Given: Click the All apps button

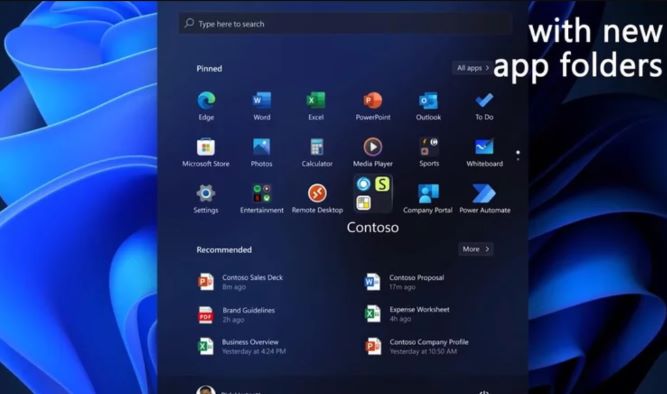Looking at the screenshot, I should [473, 68].
